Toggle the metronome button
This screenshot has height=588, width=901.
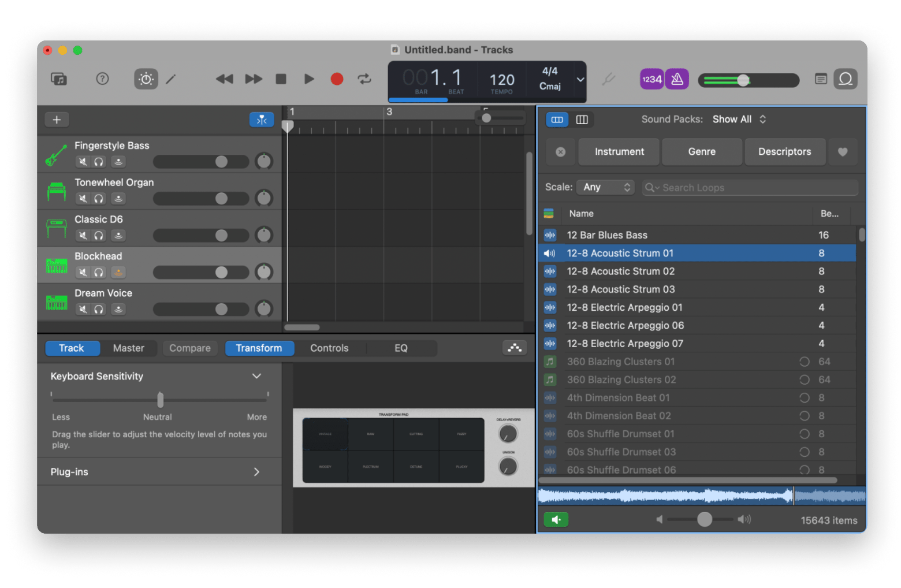point(677,79)
